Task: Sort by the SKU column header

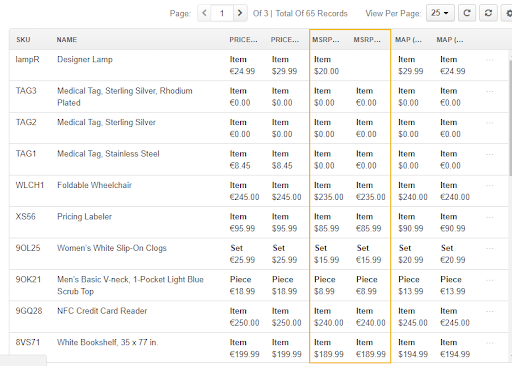Action: (x=23, y=40)
